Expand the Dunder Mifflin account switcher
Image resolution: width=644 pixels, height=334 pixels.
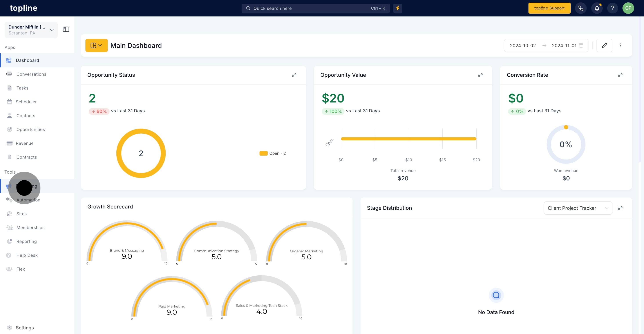click(x=31, y=30)
